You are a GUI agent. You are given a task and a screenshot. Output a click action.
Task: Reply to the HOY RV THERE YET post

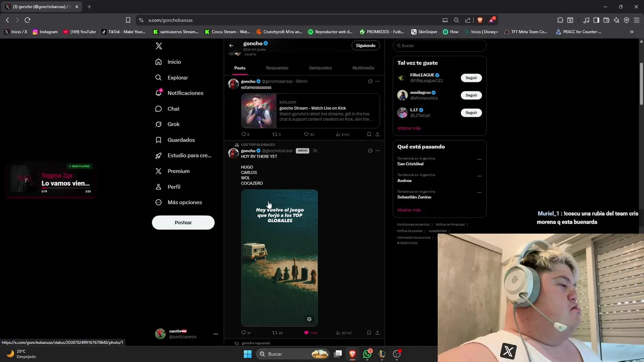pos(246,332)
